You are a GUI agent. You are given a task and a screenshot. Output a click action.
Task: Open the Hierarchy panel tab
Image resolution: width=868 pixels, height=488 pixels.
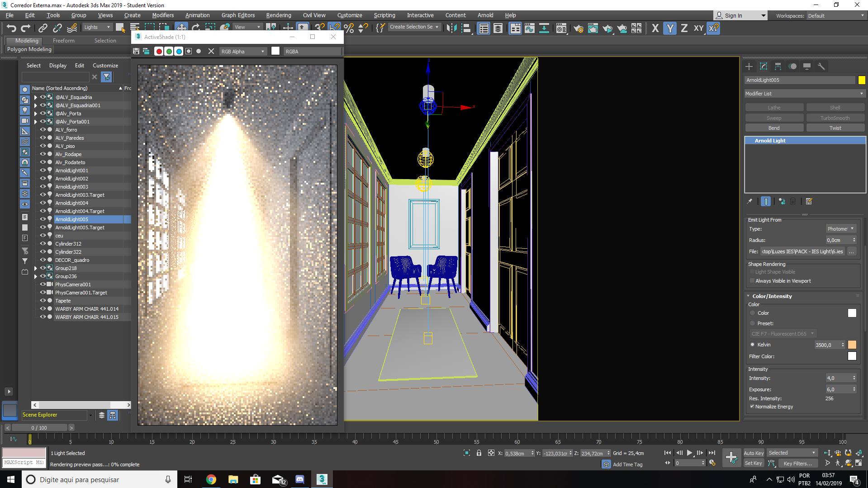(778, 66)
